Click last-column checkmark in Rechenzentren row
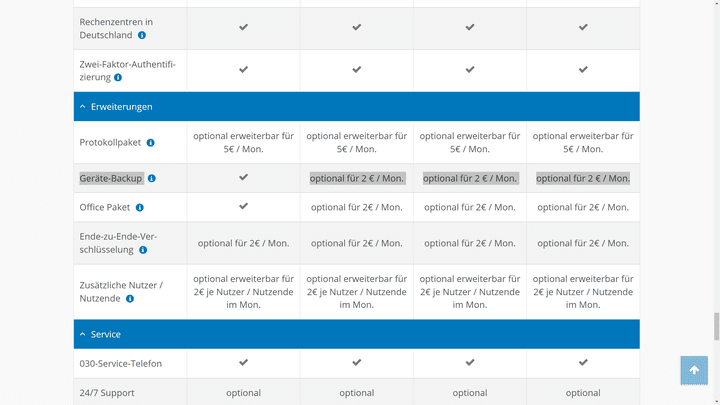 (583, 28)
